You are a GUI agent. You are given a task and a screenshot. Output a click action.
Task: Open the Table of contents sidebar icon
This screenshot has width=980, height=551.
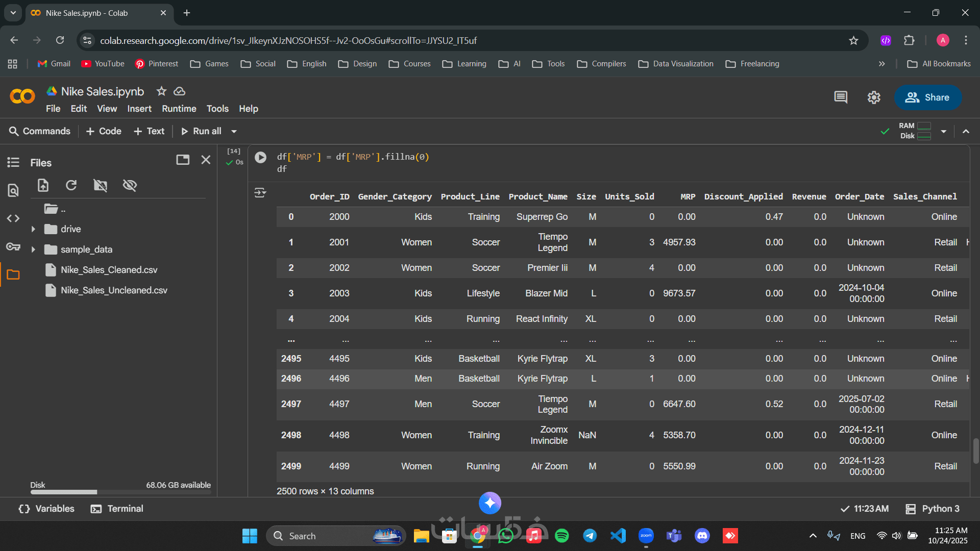click(13, 162)
